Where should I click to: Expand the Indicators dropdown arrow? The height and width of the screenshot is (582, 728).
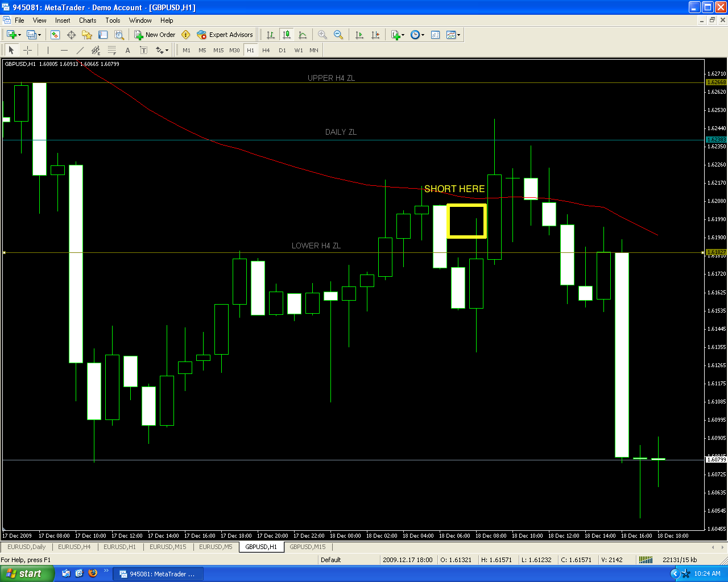tap(403, 35)
